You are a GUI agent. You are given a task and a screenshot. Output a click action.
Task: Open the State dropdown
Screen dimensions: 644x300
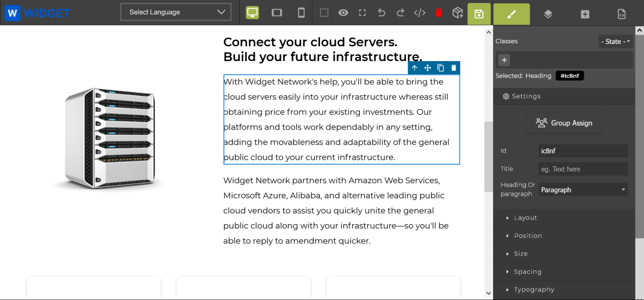click(x=616, y=42)
